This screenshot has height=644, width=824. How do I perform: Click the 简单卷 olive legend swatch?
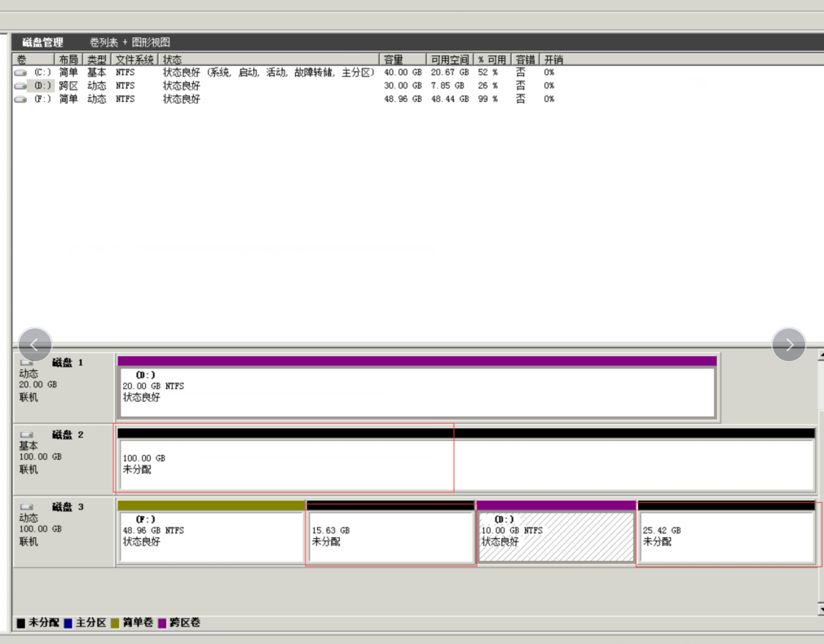click(115, 623)
